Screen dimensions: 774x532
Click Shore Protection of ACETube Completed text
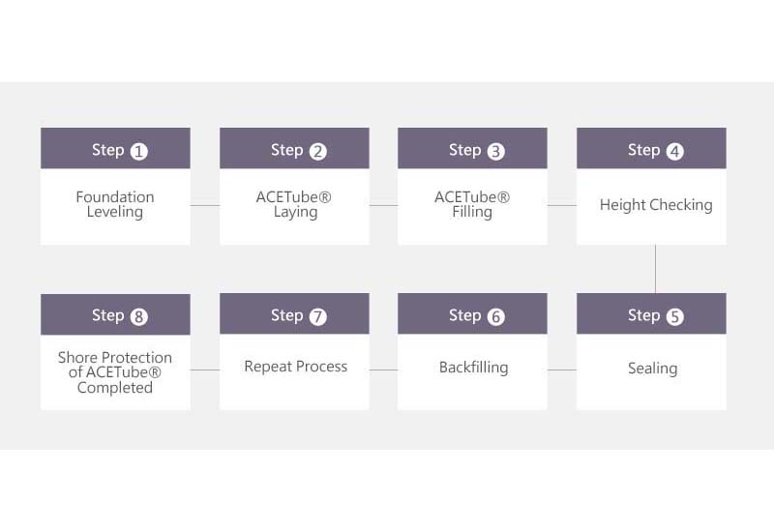[x=115, y=372]
